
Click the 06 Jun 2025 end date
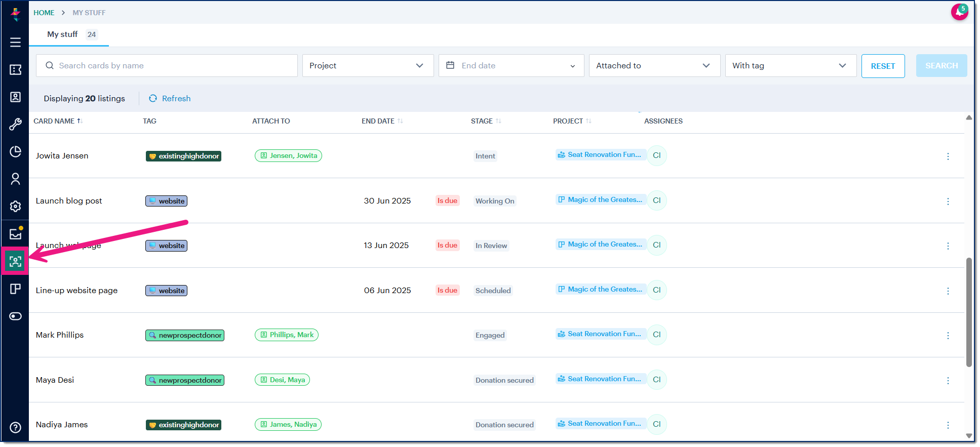(x=387, y=290)
